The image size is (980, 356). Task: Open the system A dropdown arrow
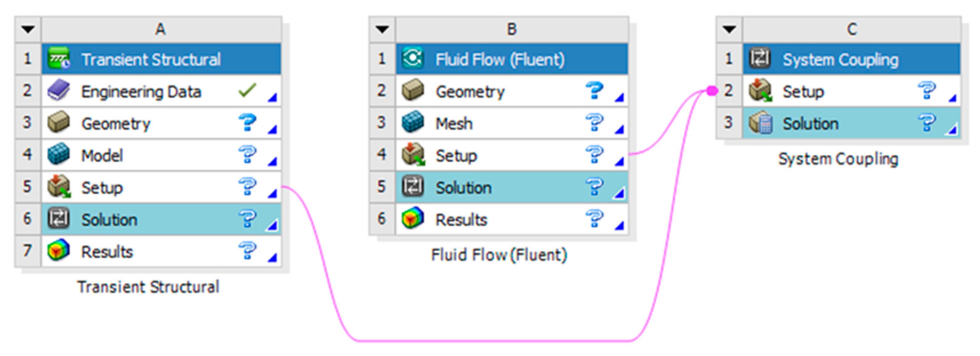(28, 29)
